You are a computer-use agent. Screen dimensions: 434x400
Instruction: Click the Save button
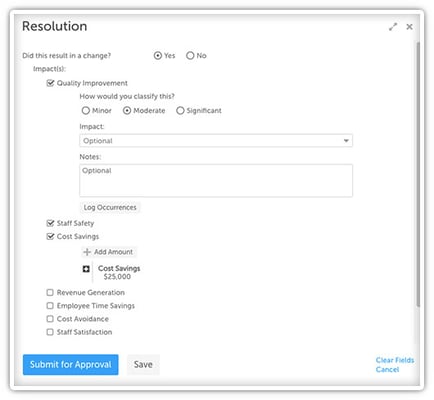[143, 365]
